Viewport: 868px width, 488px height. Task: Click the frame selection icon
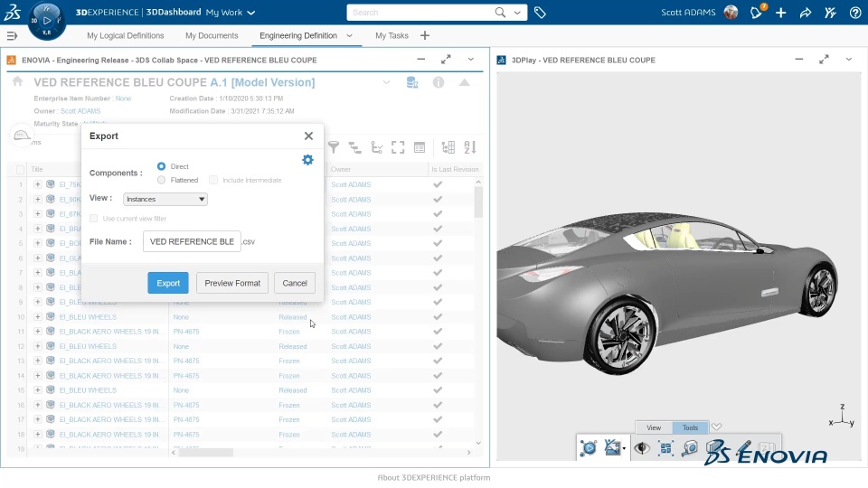pos(398,147)
